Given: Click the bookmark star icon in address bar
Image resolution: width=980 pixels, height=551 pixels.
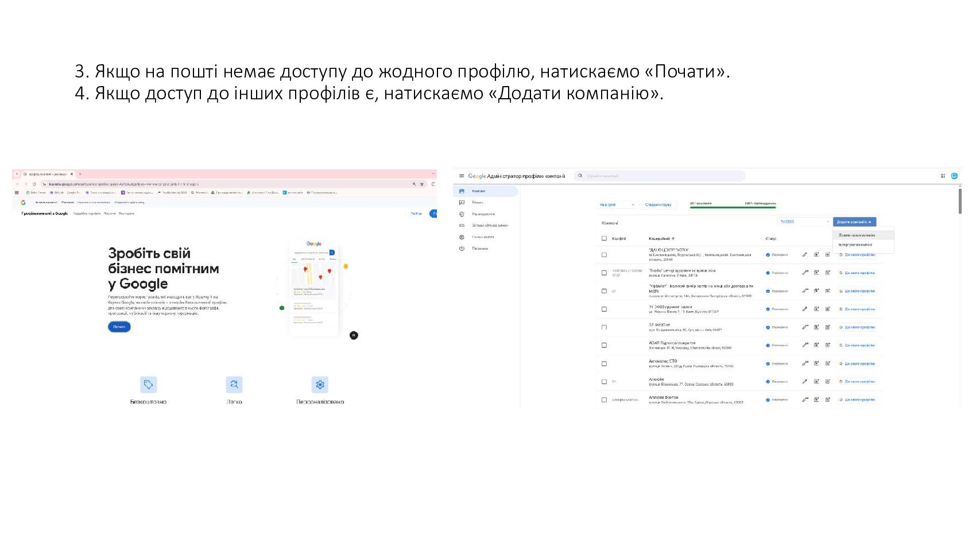Looking at the screenshot, I should coord(422,184).
